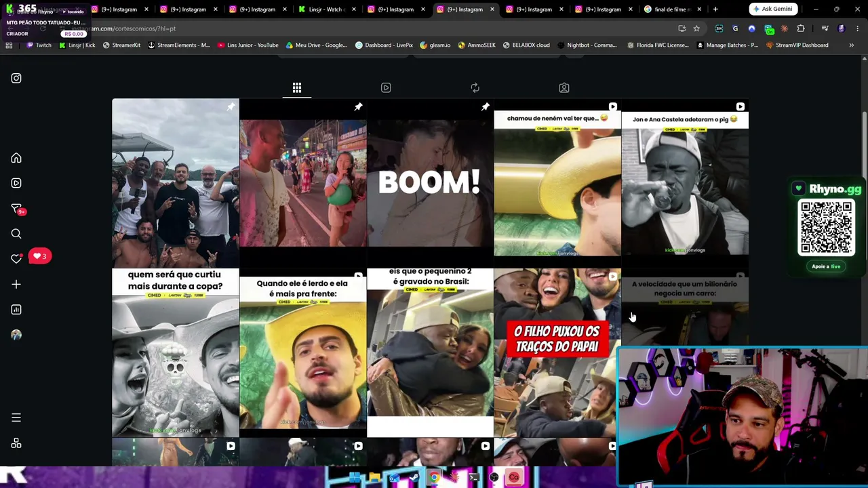Open File Explorer from the taskbar
This screenshot has height=488, width=868.
[x=374, y=478]
